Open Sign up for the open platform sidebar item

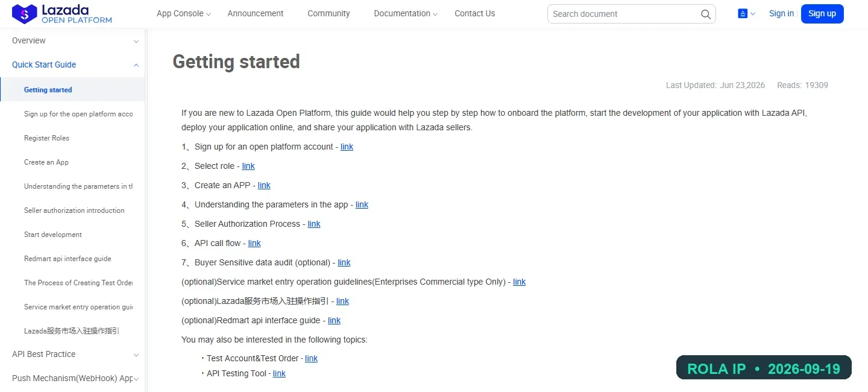tap(78, 114)
